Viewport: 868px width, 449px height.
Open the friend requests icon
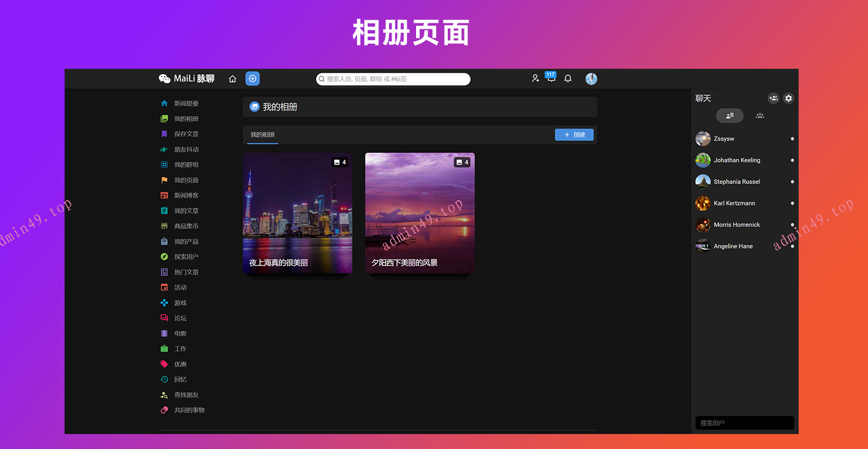click(536, 78)
